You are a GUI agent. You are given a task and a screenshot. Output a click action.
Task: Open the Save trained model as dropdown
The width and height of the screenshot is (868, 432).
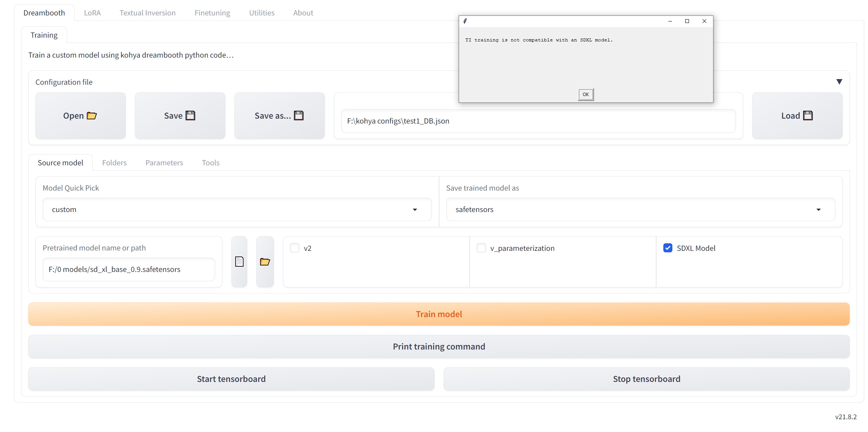point(640,209)
